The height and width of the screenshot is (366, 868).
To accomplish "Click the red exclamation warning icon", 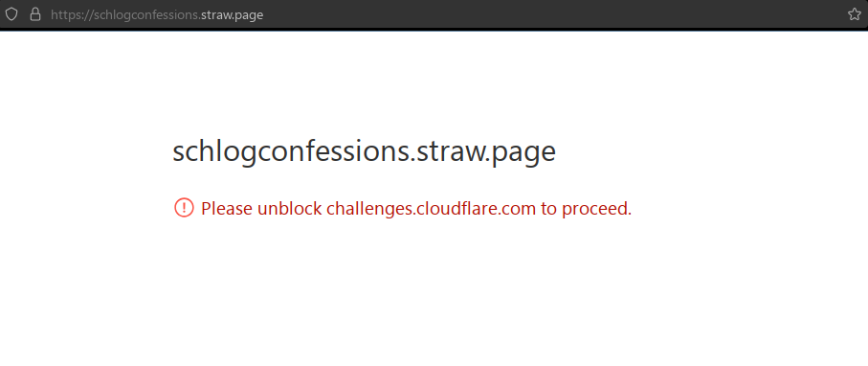I will 184,208.
